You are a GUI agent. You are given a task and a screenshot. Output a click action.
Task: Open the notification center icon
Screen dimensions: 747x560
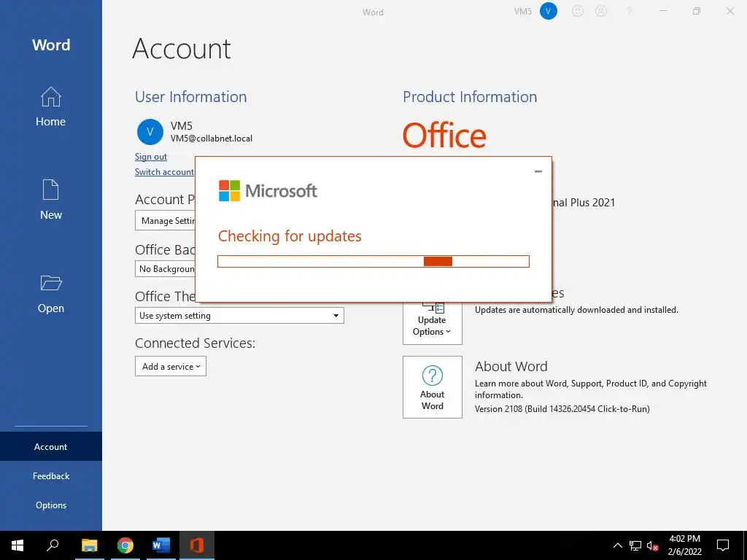[723, 545]
